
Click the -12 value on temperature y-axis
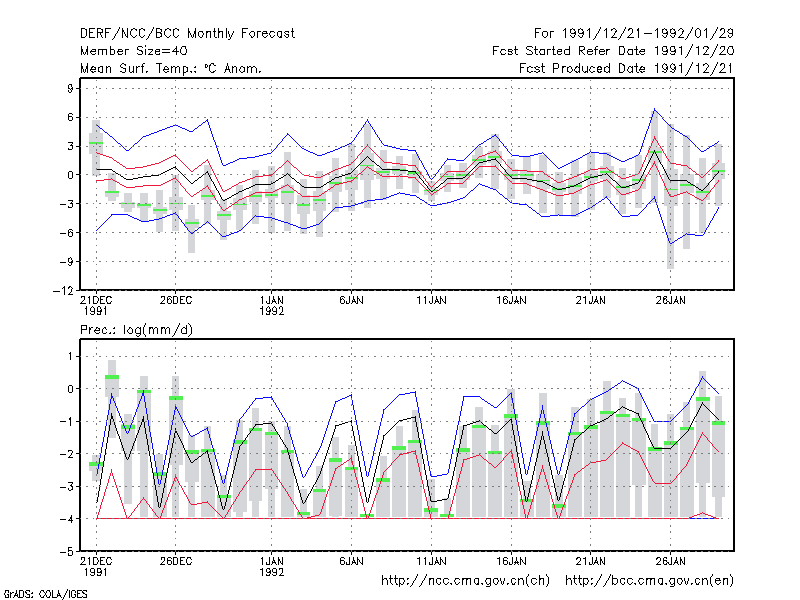[x=63, y=291]
